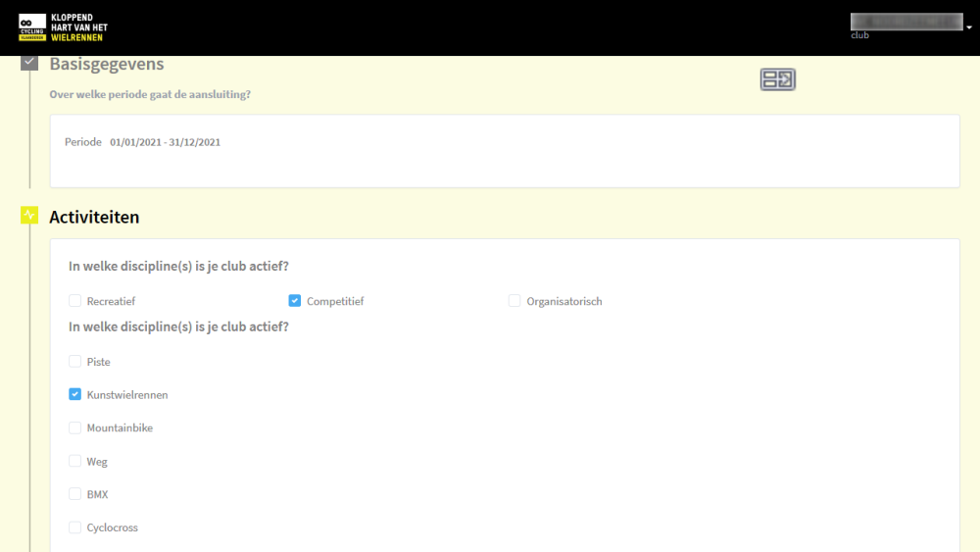Click the Competitief label text
Screen dimensions: 980x552
pyautogui.click(x=335, y=301)
